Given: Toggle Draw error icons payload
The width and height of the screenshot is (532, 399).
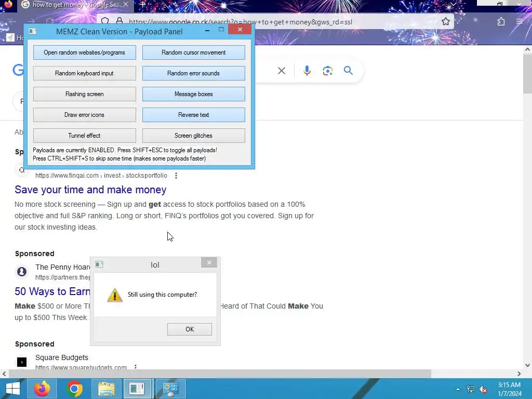Looking at the screenshot, I should 85,115.
